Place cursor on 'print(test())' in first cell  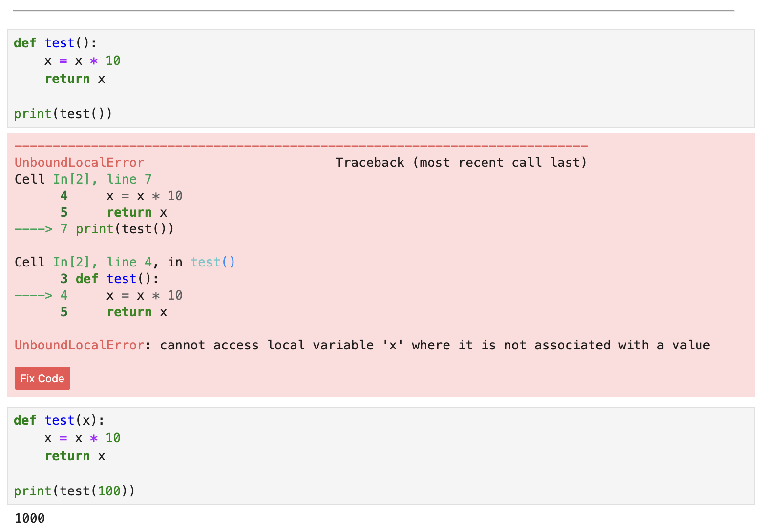point(63,114)
